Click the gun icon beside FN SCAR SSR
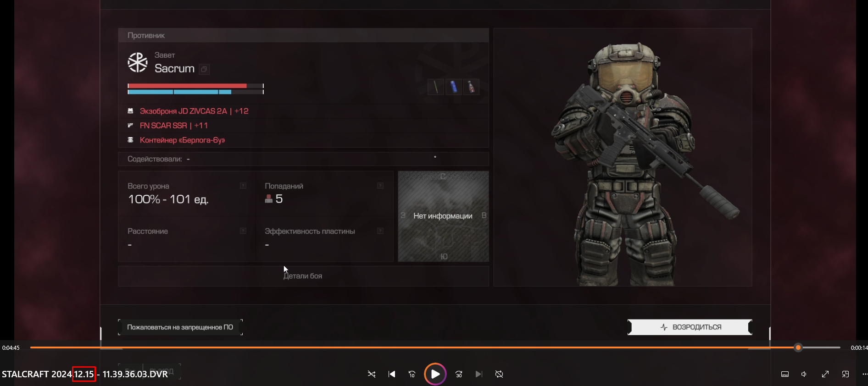The height and width of the screenshot is (386, 868). click(130, 125)
